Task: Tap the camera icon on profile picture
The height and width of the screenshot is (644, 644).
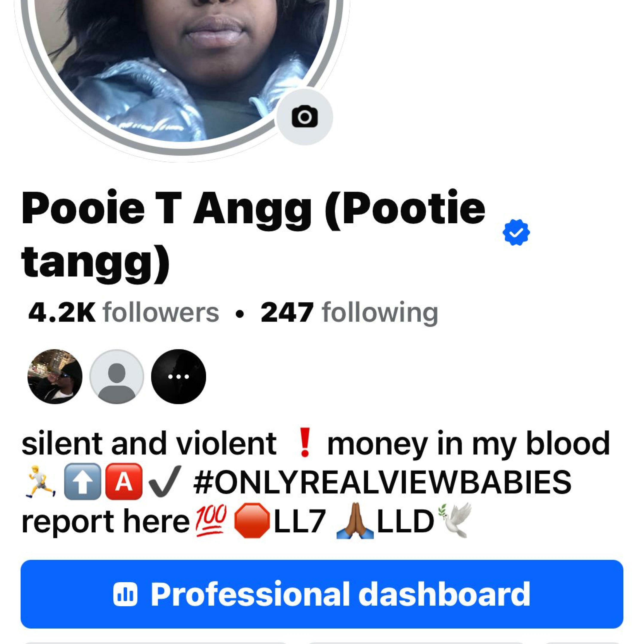Action: coord(305,117)
